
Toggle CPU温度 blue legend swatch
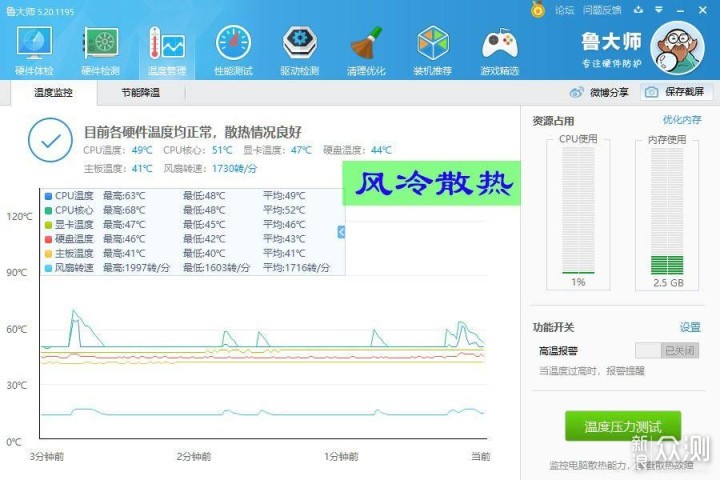click(x=48, y=196)
